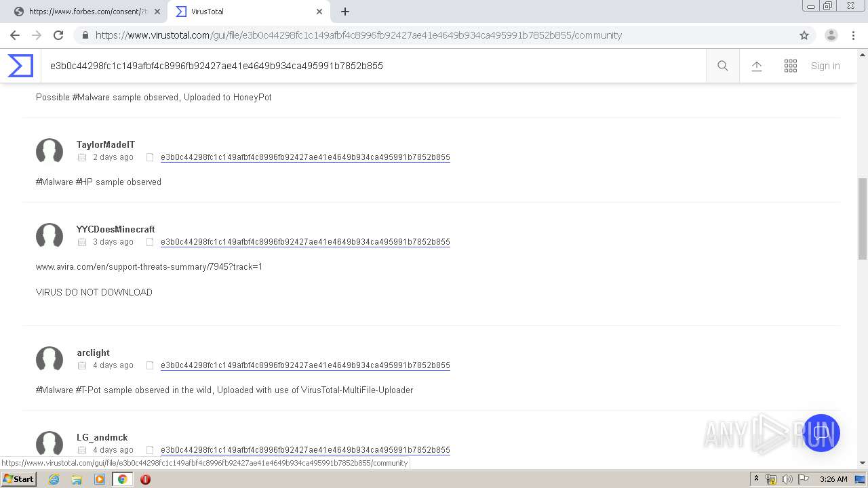Viewport: 868px width, 488px height.
Task: Click the Chrome taskbar button
Action: click(x=123, y=479)
